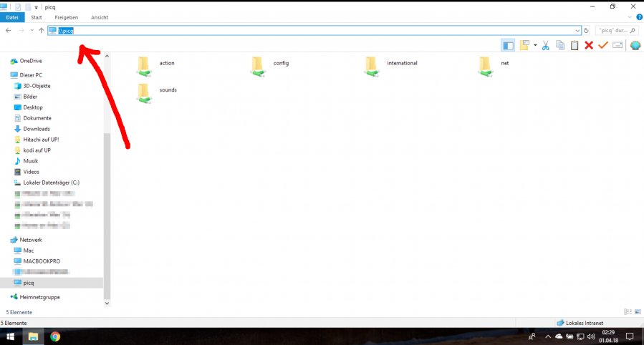Click the Copy icon in toolbar
The height and width of the screenshot is (345, 644).
[559, 46]
